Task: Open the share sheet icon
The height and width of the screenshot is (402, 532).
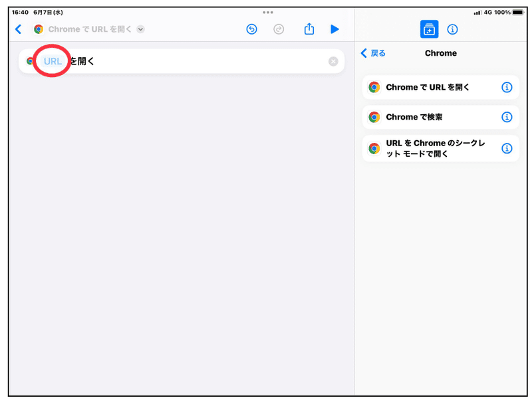Action: coord(309,29)
